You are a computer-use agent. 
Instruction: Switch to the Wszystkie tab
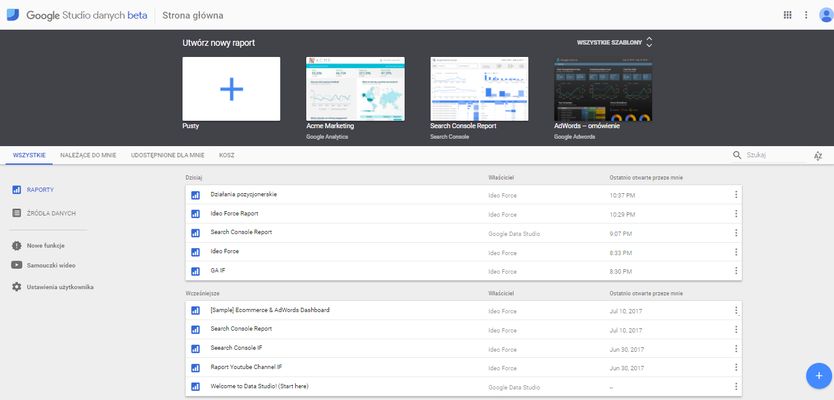click(29, 155)
